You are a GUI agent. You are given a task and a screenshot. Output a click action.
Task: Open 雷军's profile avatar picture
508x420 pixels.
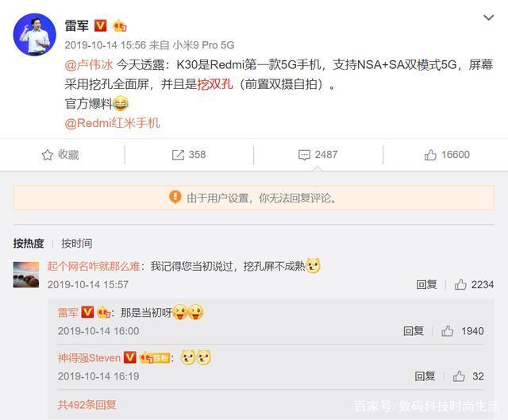pyautogui.click(x=35, y=35)
